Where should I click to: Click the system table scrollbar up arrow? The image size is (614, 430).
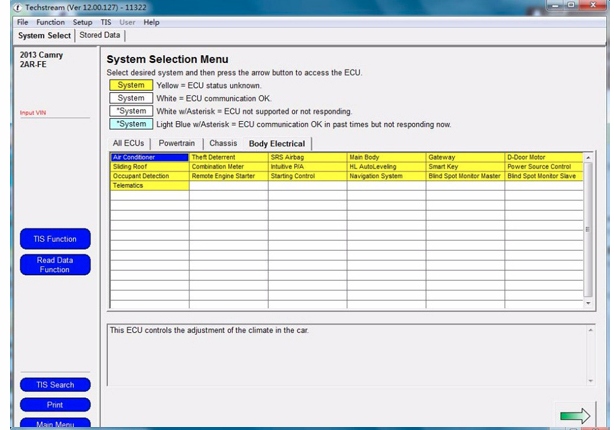tap(588, 157)
